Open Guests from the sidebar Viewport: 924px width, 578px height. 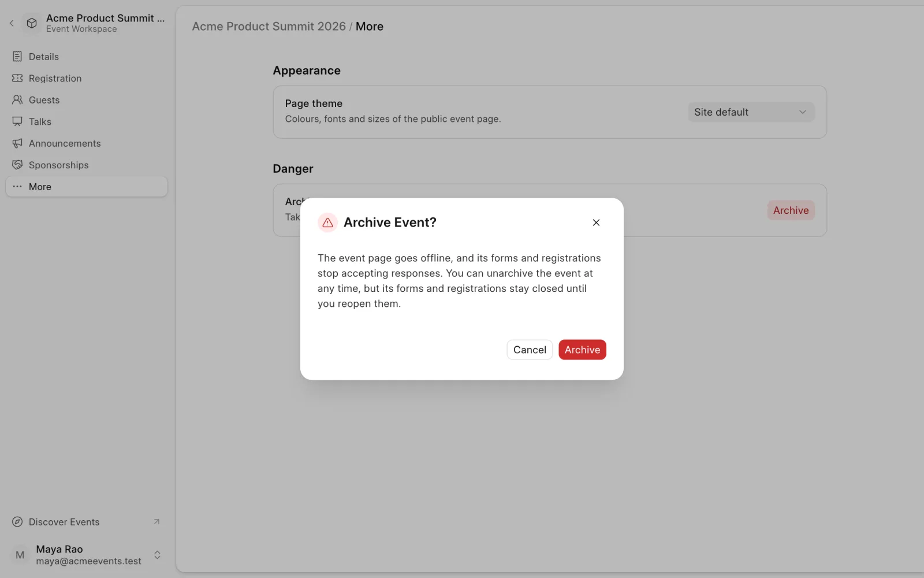(x=87, y=100)
